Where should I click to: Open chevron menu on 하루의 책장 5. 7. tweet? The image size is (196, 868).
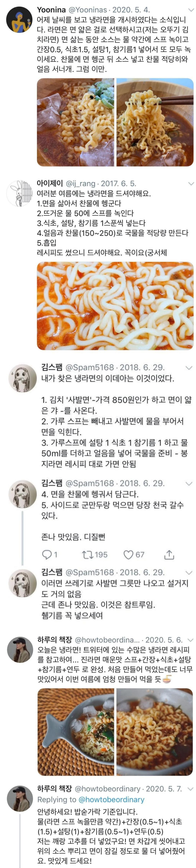(x=190, y=789)
